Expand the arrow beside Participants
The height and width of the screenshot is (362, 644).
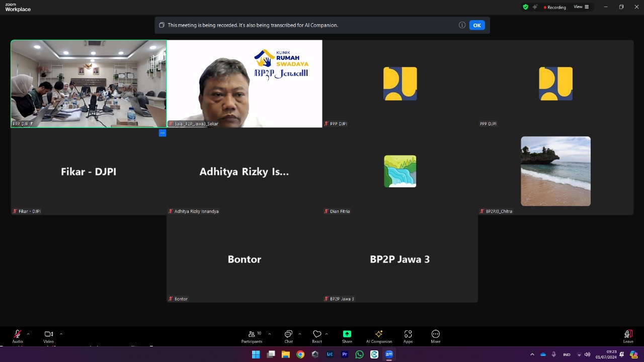point(269,334)
